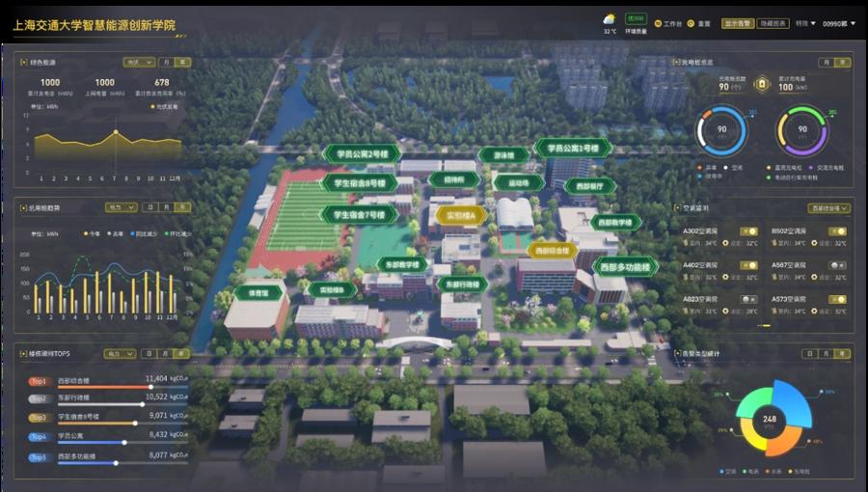Switch green energy panel to 月 tab
Screen dimensions: 868x492
pos(167,62)
